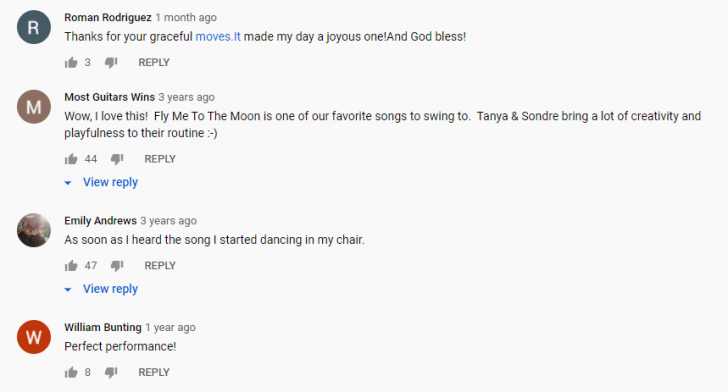Reply to William Bunting's comment

[154, 372]
